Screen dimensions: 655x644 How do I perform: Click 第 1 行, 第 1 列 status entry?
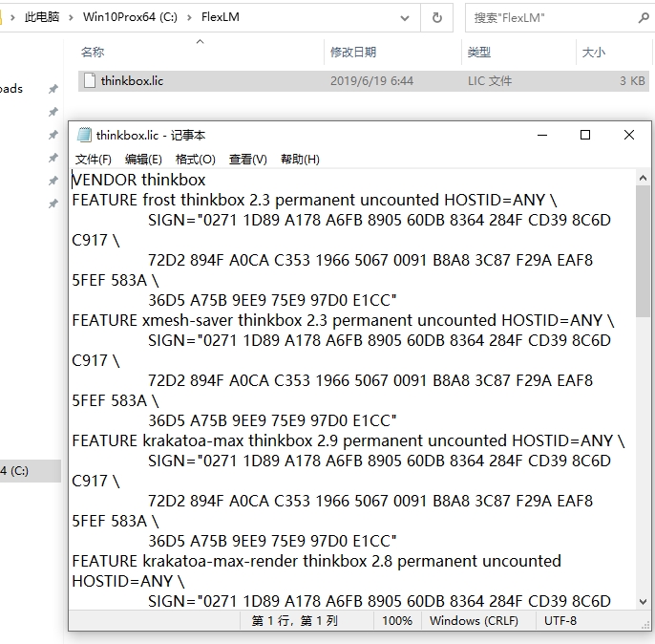(x=294, y=621)
